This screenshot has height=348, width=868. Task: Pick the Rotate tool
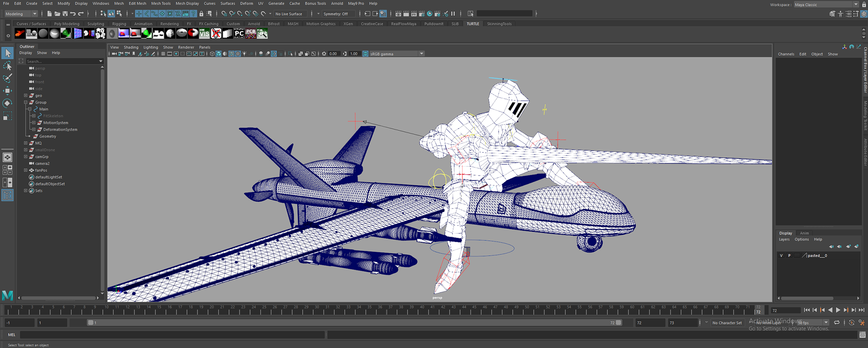(7, 103)
